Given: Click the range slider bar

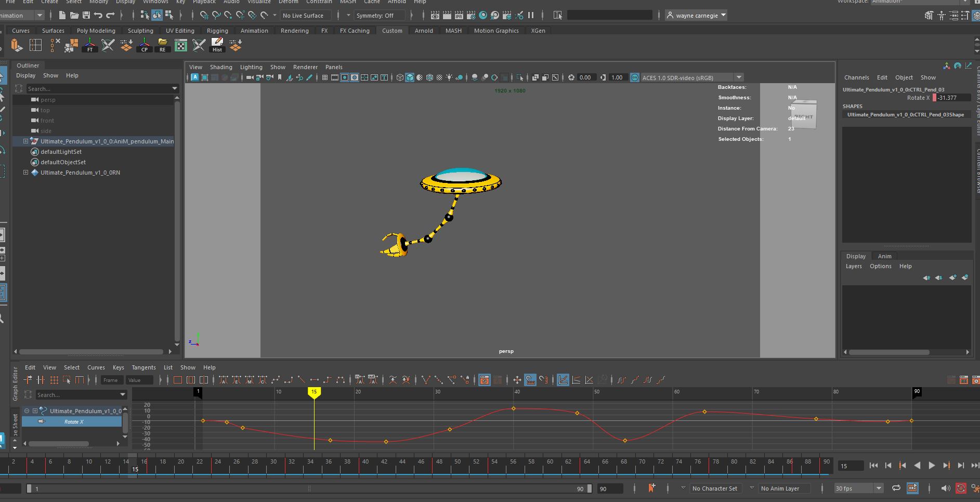Looking at the screenshot, I should pyautogui.click(x=309, y=488).
